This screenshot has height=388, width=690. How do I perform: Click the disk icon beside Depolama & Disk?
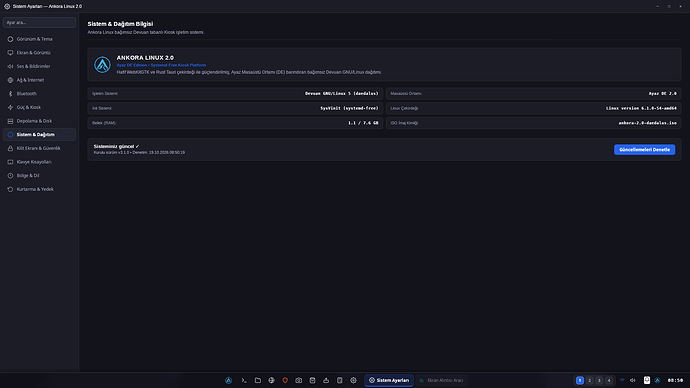point(10,121)
